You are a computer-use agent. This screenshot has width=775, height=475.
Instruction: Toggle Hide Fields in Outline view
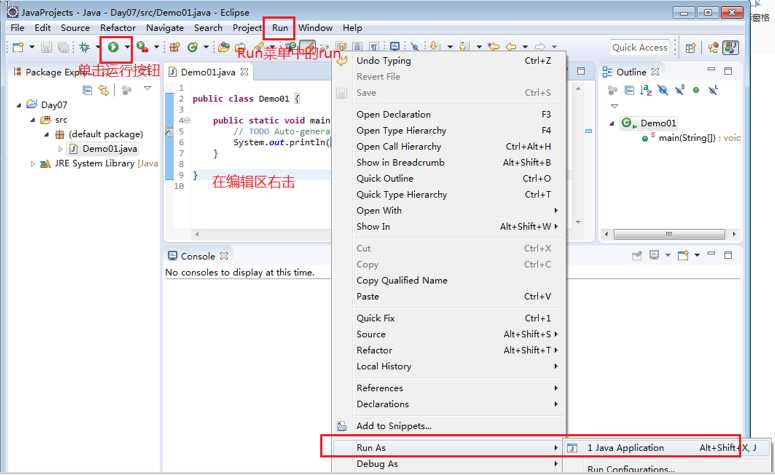[663, 90]
